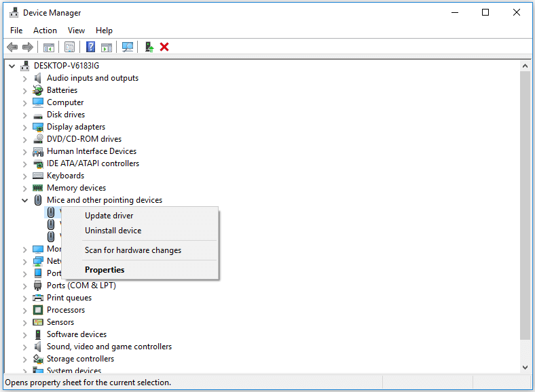
Task: Click the Memory devices chip icon
Action: (37, 188)
